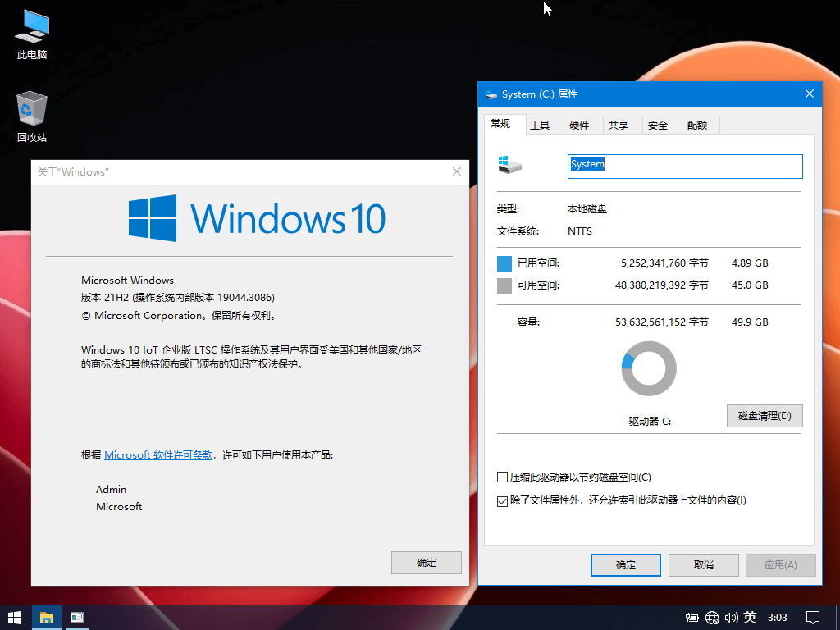Click the Admin licensed user name

point(111,489)
